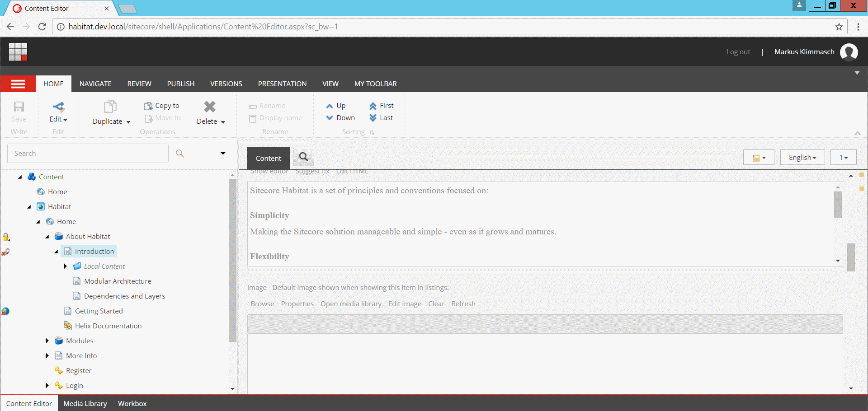The width and height of the screenshot is (868, 411).
Task: Click the user avatar icon
Action: 849,52
